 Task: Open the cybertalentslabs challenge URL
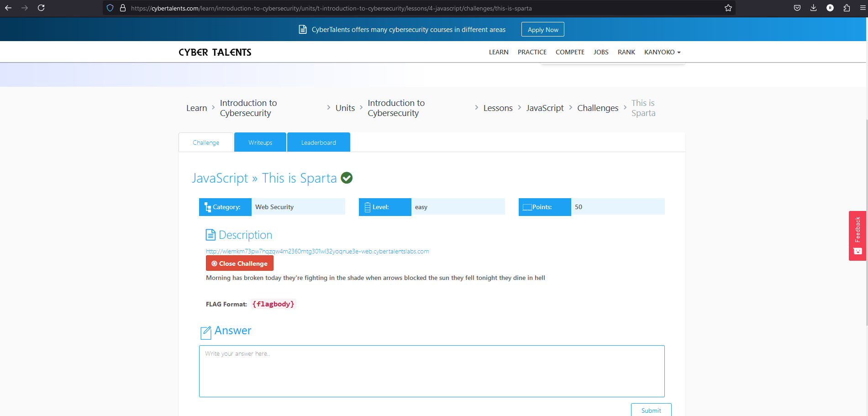tap(317, 251)
